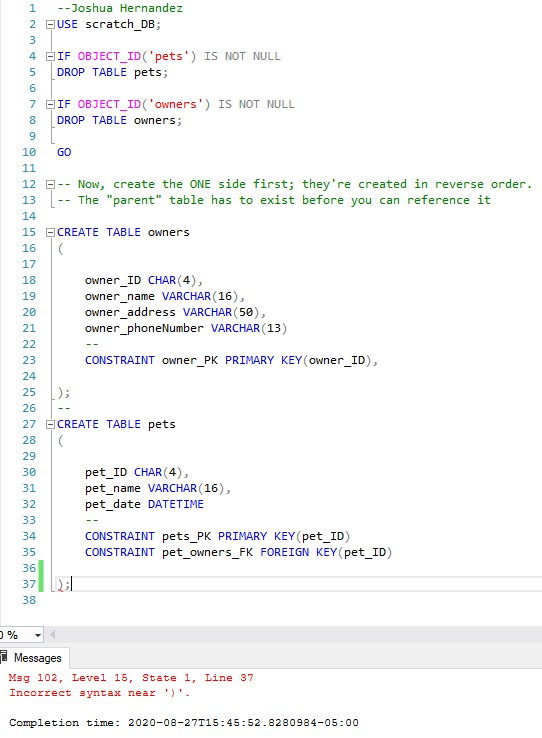
Task: Click 'owner_address VARCHAR(50),' on line 20
Action: coord(175,313)
